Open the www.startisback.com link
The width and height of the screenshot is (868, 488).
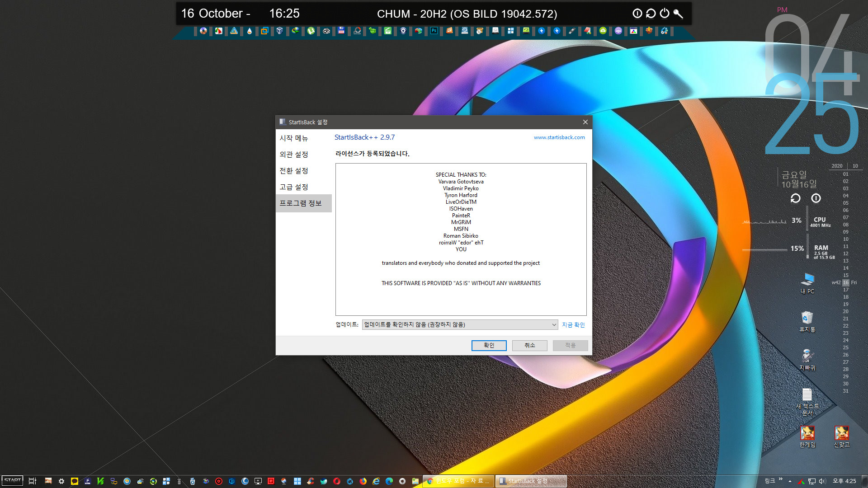559,137
